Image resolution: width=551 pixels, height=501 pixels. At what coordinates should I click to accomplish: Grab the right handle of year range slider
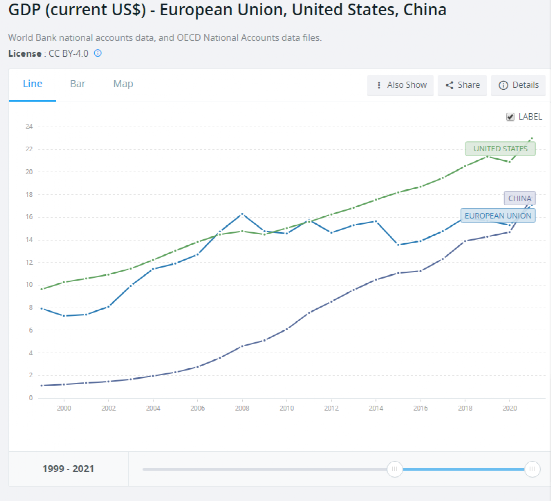click(532, 469)
